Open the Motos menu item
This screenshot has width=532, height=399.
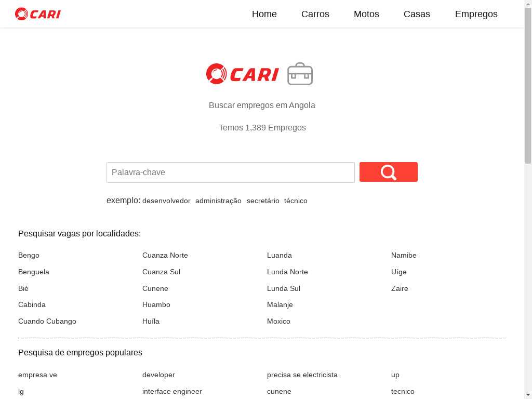(x=366, y=14)
